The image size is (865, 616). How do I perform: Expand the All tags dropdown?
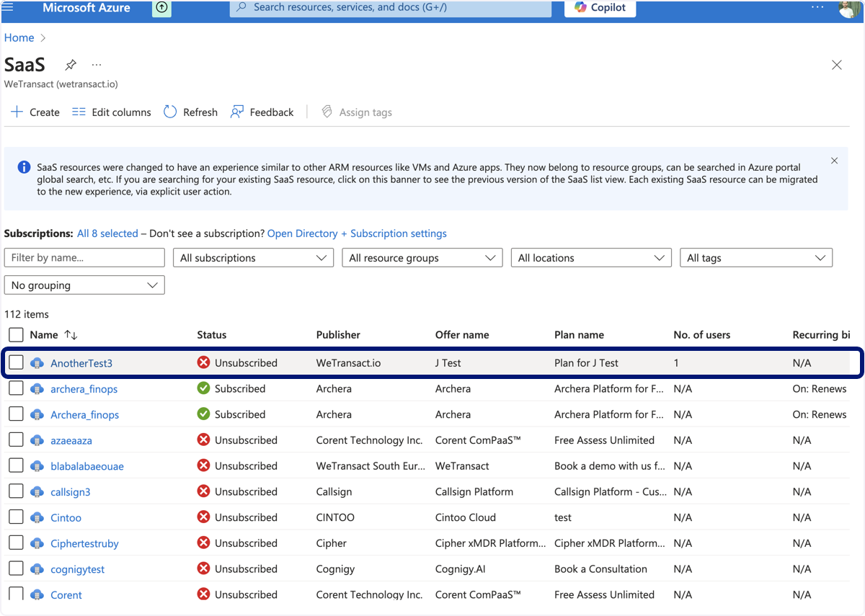tap(756, 258)
